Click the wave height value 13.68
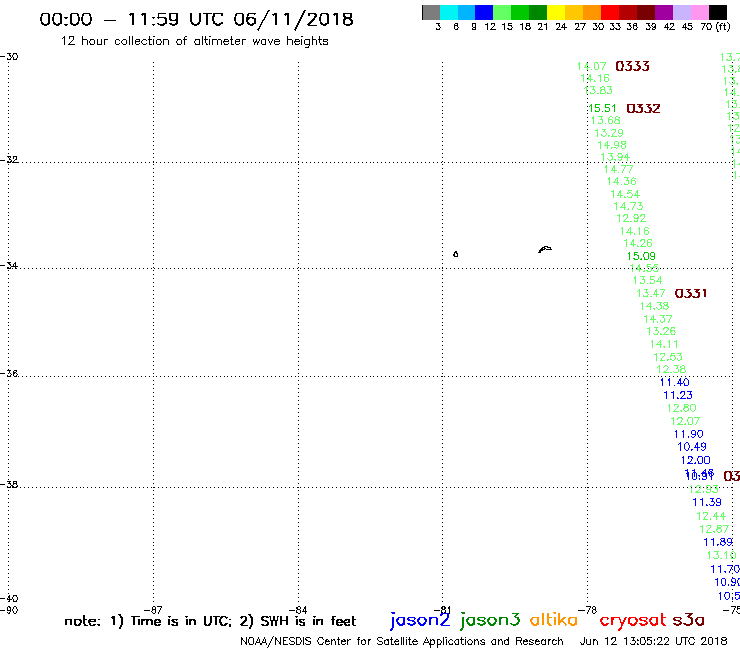The height and width of the screenshot is (650, 740). click(605, 121)
